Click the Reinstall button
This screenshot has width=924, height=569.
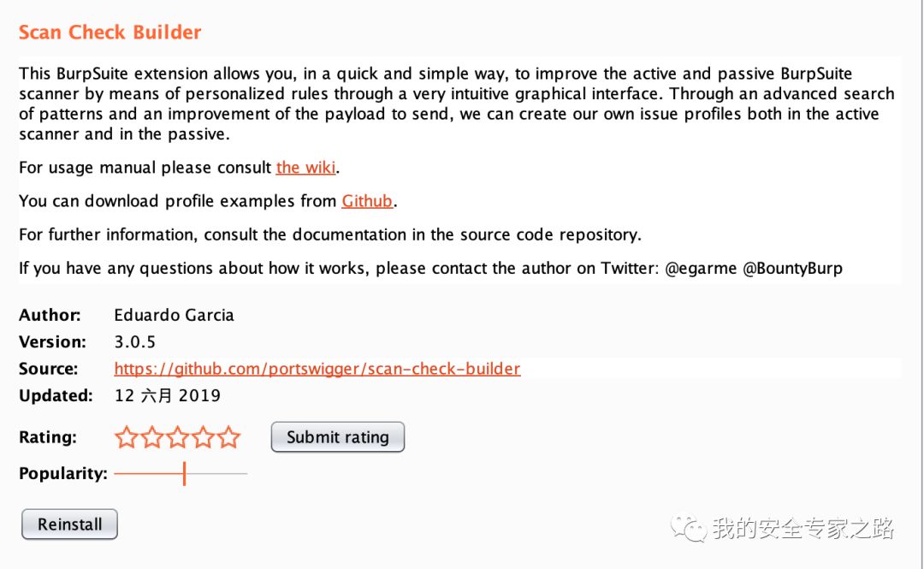[69, 525]
